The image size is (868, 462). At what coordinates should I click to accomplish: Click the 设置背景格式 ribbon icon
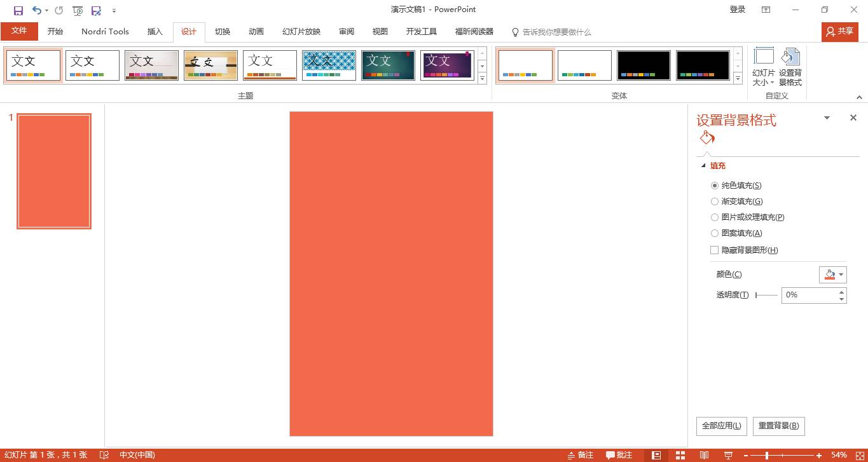tap(790, 67)
